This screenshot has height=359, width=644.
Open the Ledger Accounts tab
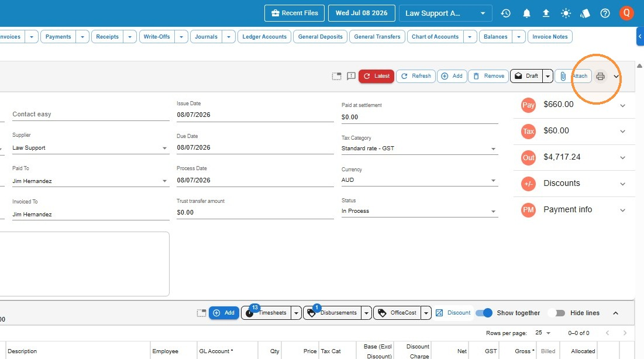[264, 37]
